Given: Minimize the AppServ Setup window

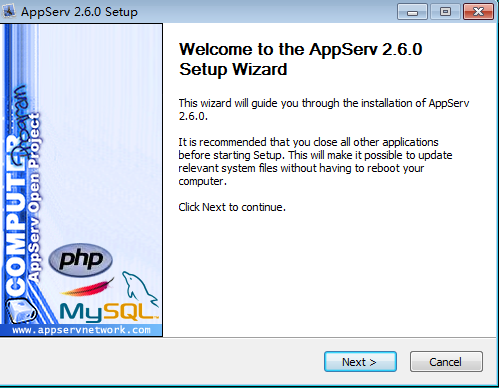Looking at the screenshot, I should [412, 12].
